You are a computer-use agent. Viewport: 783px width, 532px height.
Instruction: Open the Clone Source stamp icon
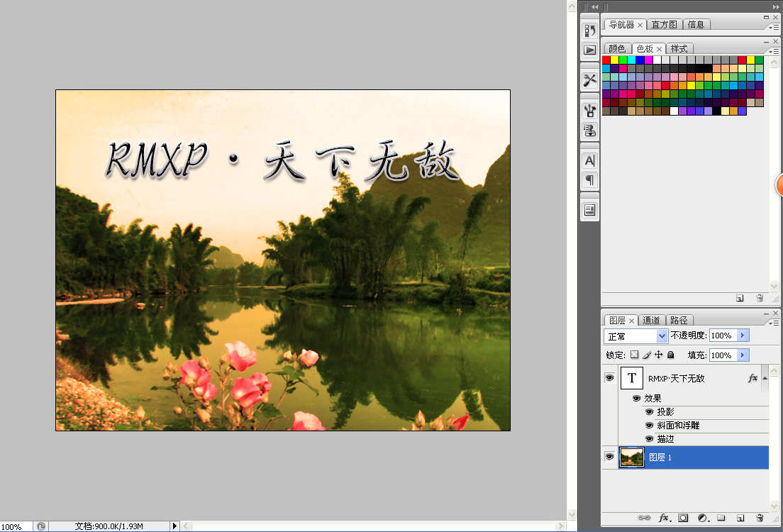coord(590,130)
